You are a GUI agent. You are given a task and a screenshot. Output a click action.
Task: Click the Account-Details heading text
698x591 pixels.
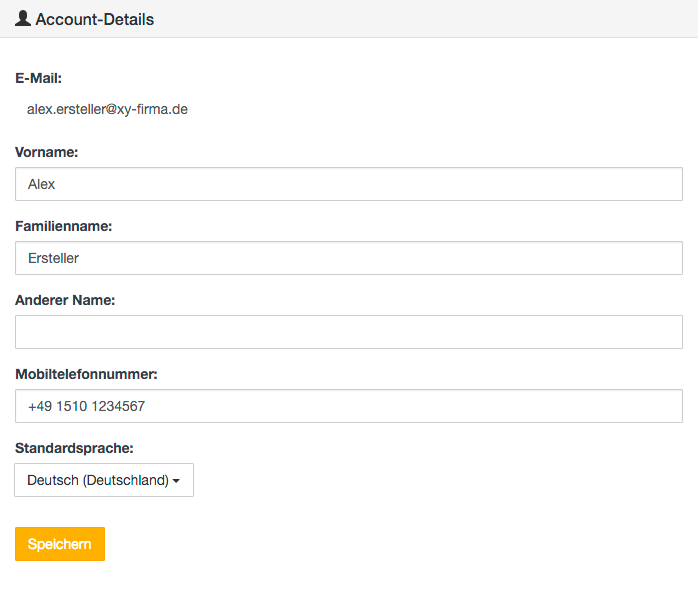[x=95, y=20]
